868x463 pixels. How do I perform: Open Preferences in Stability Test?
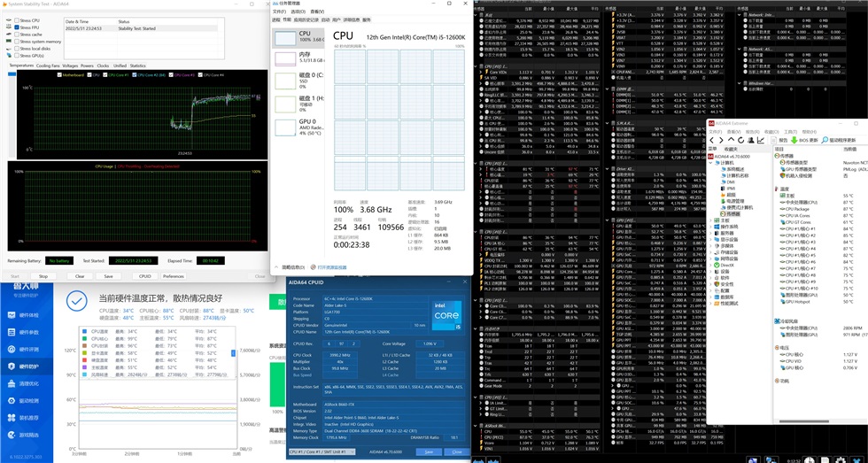pyautogui.click(x=174, y=276)
